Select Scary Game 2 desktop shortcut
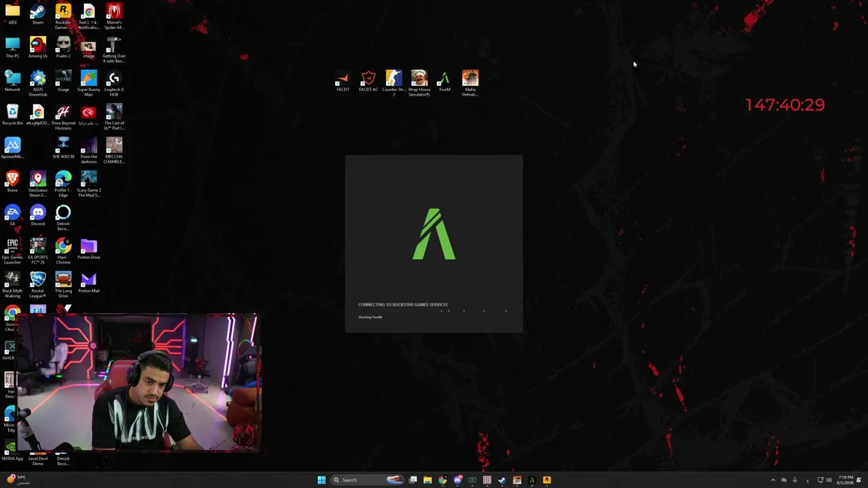The width and height of the screenshot is (868, 488). coord(89,184)
